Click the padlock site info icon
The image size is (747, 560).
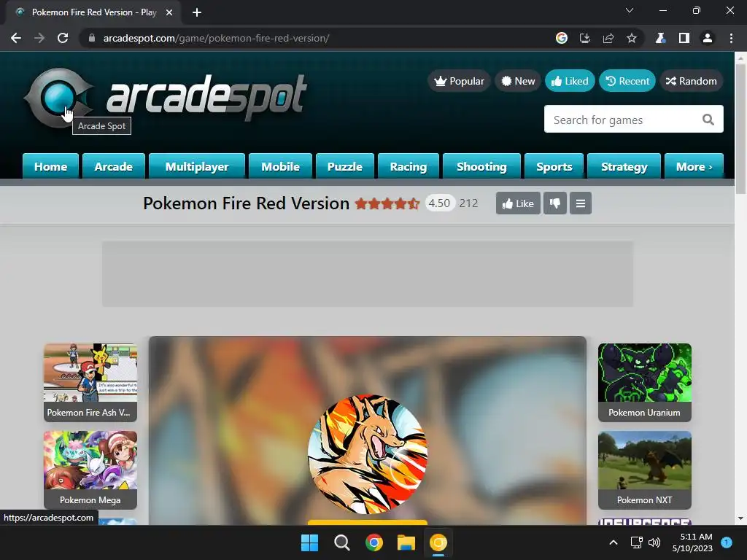pos(92,38)
